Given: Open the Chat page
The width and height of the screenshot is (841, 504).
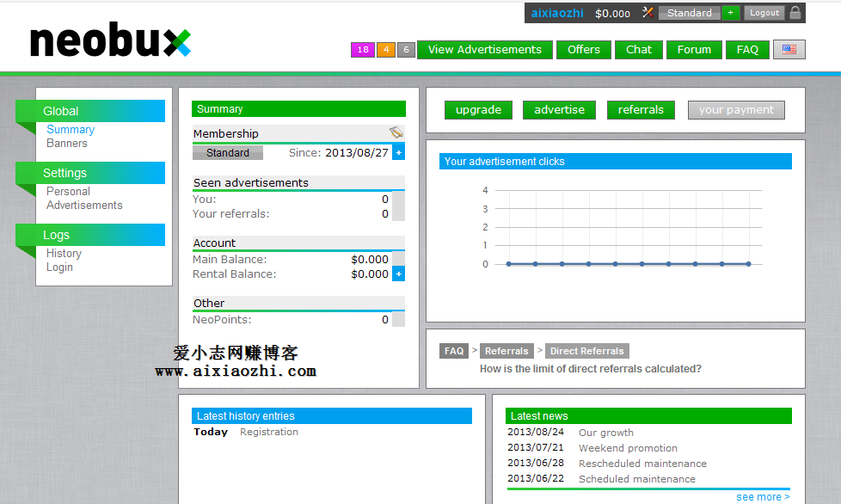Looking at the screenshot, I should [x=639, y=50].
